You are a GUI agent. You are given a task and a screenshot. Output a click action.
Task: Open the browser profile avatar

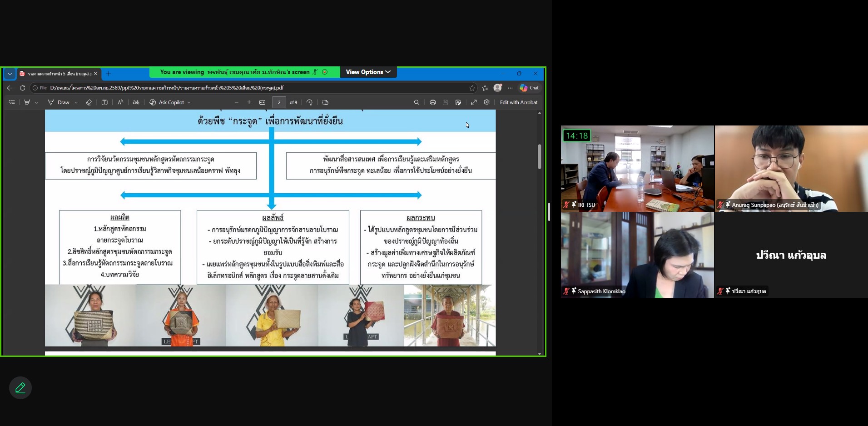498,88
